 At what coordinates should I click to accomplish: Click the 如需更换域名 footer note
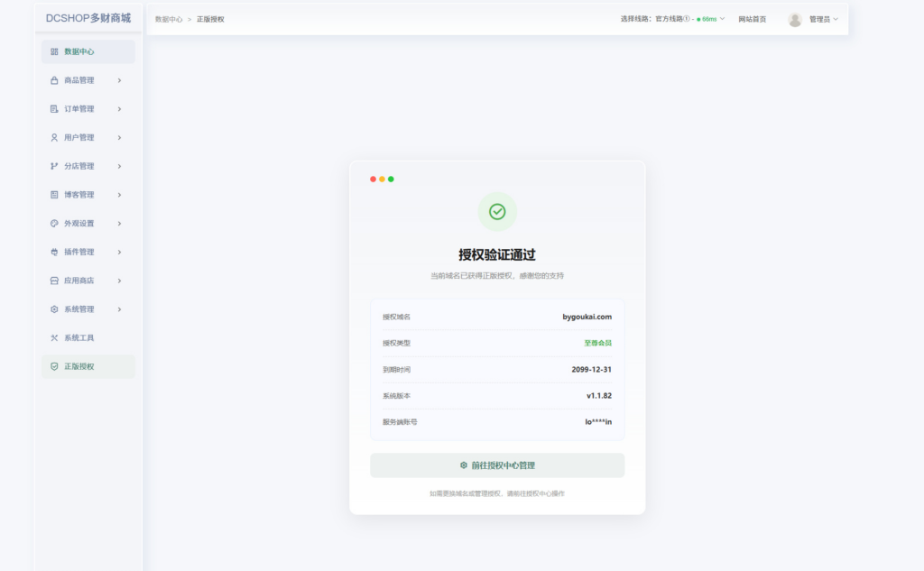click(497, 493)
